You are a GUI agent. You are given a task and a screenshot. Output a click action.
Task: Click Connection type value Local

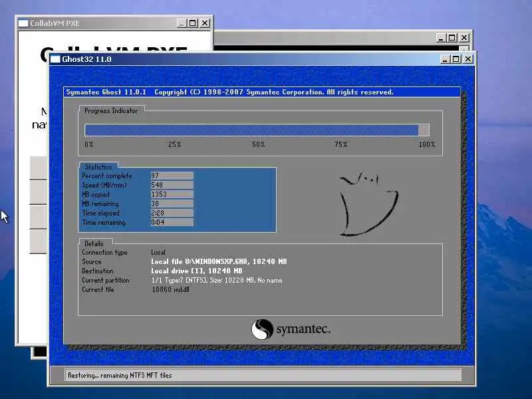pyautogui.click(x=158, y=253)
